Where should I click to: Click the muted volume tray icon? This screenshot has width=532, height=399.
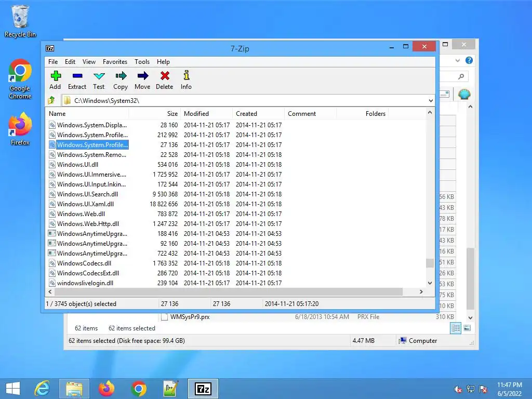(458, 389)
